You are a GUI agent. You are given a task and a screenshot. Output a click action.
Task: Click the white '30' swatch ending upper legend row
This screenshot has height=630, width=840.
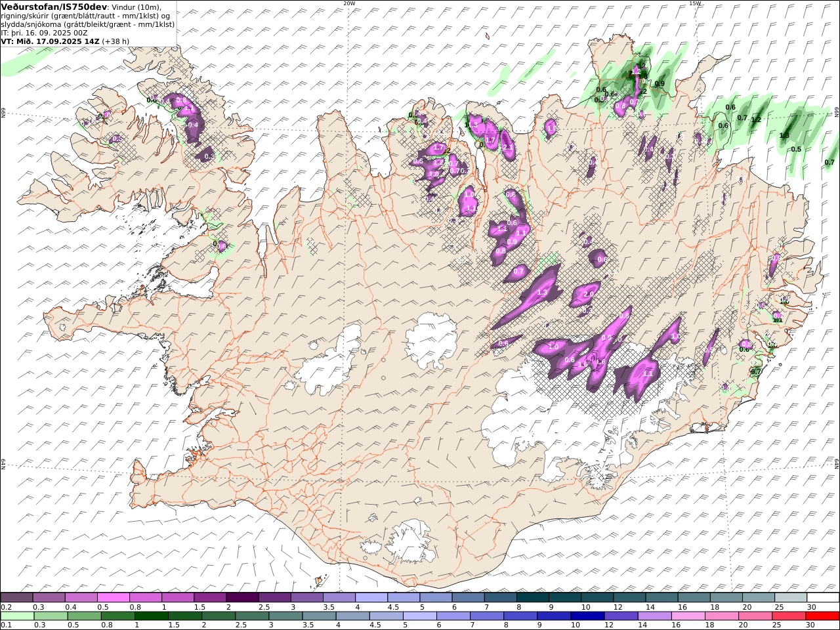coord(822,598)
